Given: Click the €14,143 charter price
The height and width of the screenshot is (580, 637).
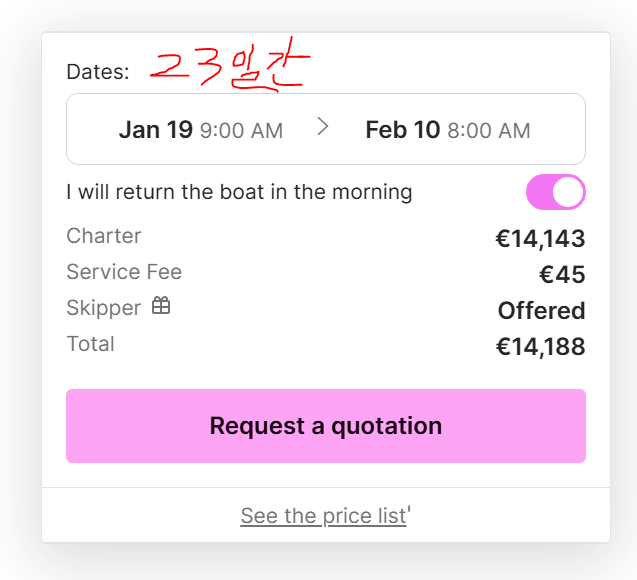Looking at the screenshot, I should pos(540,239).
